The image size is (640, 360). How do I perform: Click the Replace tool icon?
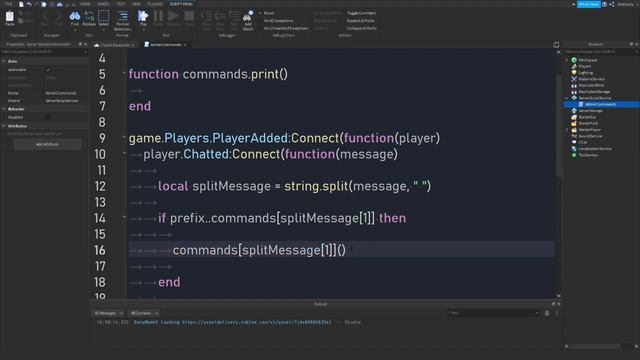89,16
